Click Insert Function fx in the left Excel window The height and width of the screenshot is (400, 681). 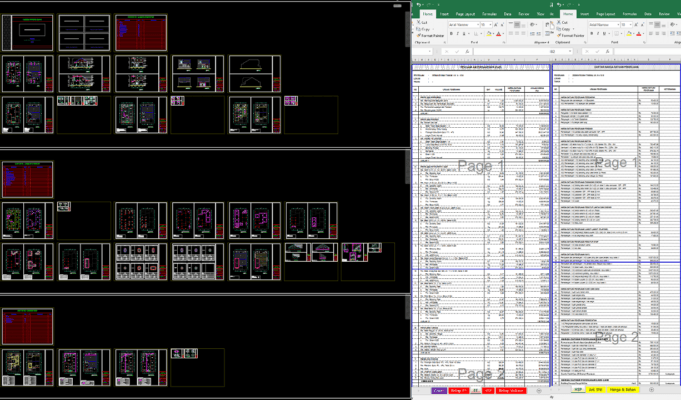pyautogui.click(x=467, y=51)
